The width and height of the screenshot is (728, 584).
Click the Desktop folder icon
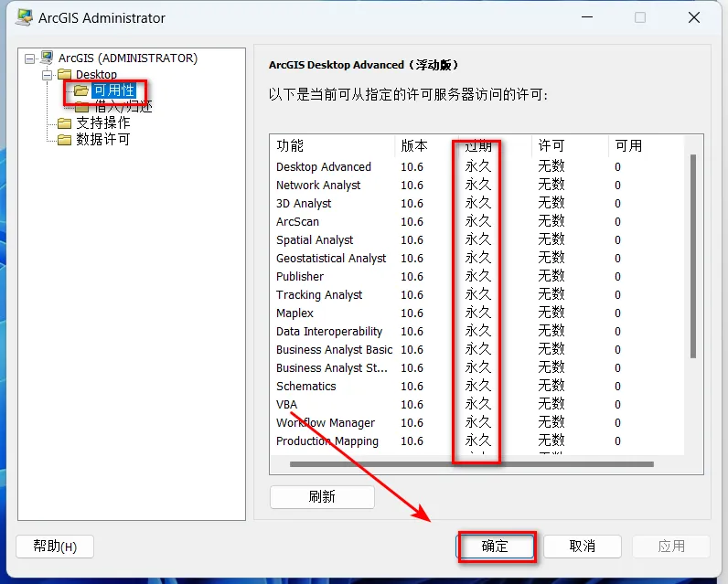65,74
